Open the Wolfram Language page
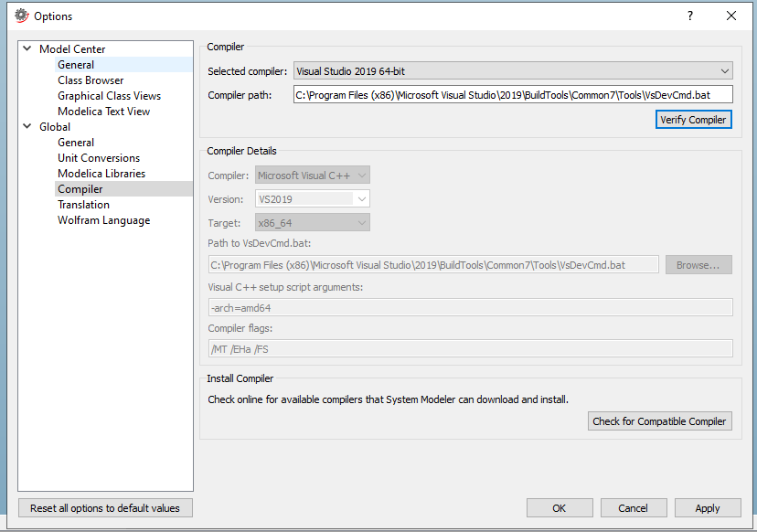Viewport: 757px width, 532px height. click(104, 220)
